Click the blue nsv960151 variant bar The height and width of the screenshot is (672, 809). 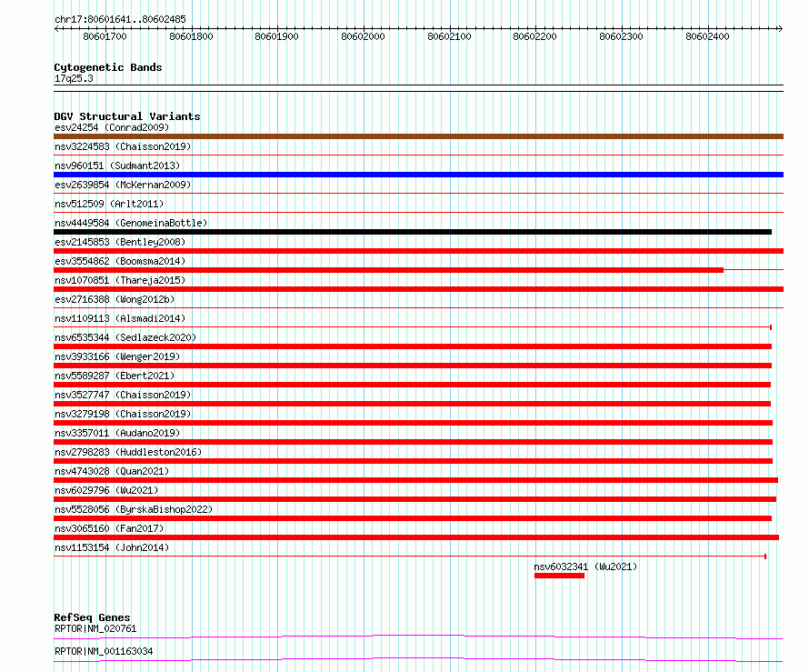pyautogui.click(x=418, y=175)
